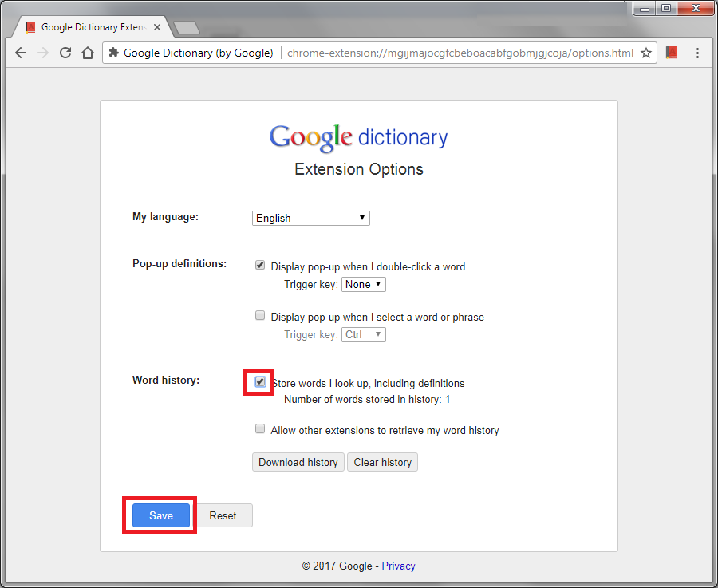Maximize the Chrome window
Viewport: 718px width, 588px height.
[x=666, y=8]
